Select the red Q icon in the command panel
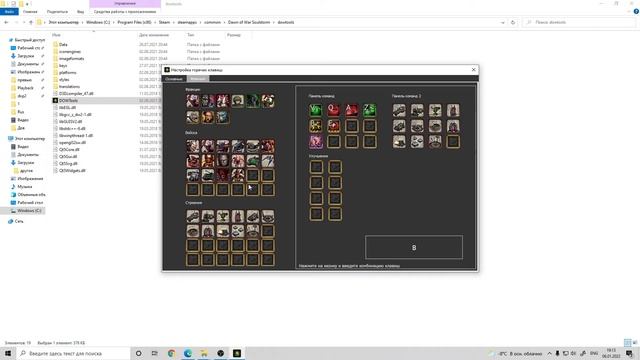This screenshot has width=640, height=360. pos(333,110)
